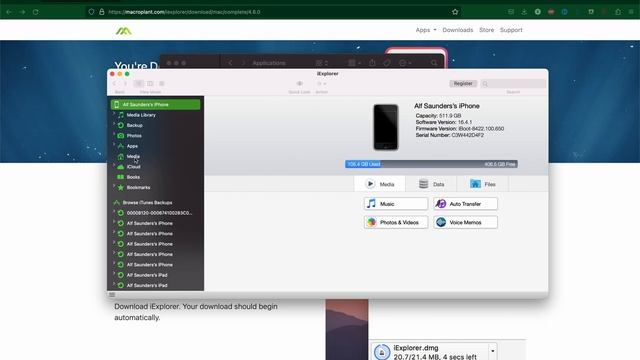Screen dimensions: 640x360
Task: Click the browser downloads arrow icon
Action: coord(524,12)
